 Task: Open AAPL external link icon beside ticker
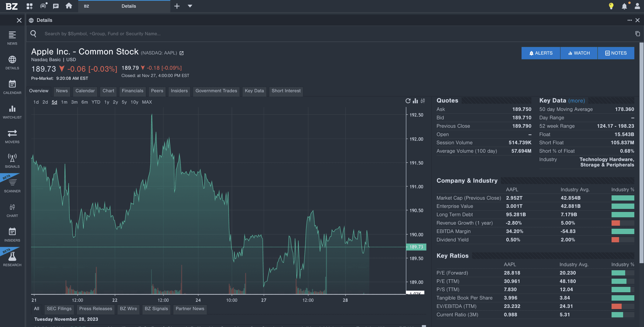[181, 53]
